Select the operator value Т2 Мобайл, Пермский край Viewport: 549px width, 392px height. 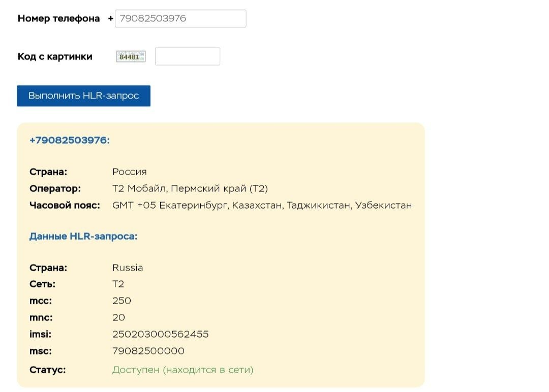pyautogui.click(x=190, y=188)
